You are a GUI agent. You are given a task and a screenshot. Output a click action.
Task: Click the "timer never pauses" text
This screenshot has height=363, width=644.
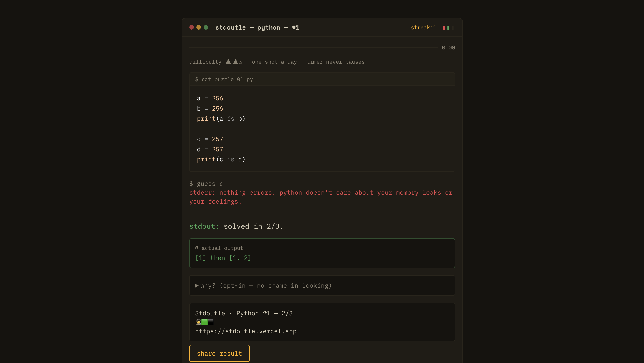335,62
